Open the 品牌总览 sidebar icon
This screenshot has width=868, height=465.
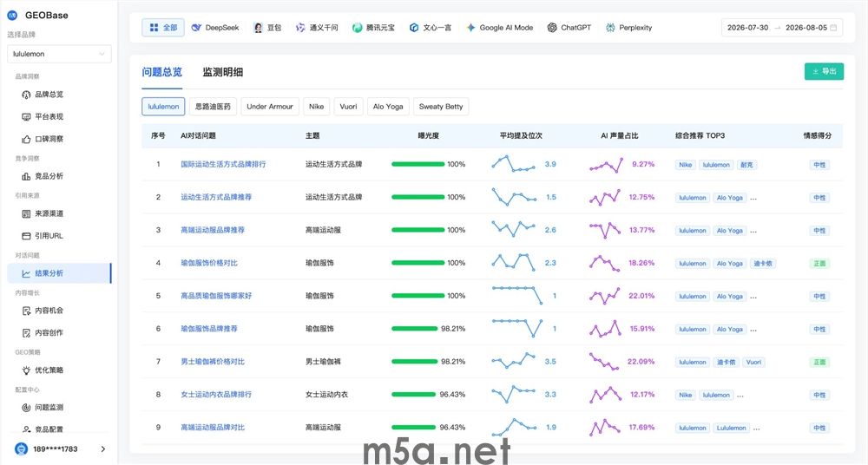coord(26,95)
